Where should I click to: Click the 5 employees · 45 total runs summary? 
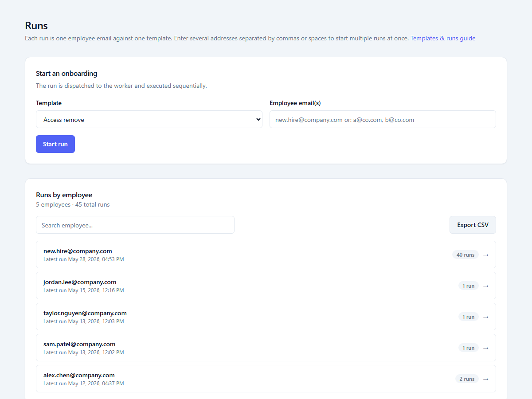pos(73,205)
